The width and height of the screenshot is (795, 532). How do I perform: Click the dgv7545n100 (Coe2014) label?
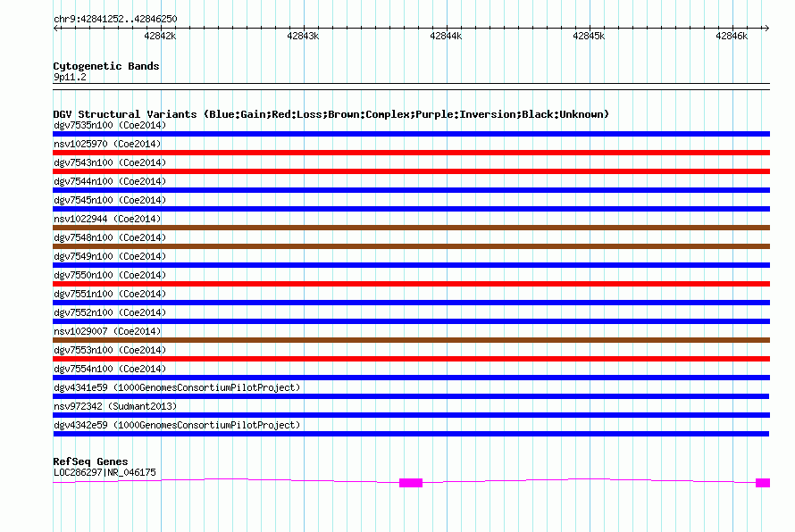click(x=110, y=200)
